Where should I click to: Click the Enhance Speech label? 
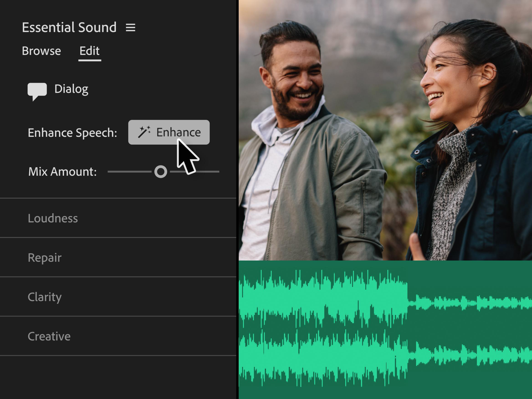coord(72,133)
